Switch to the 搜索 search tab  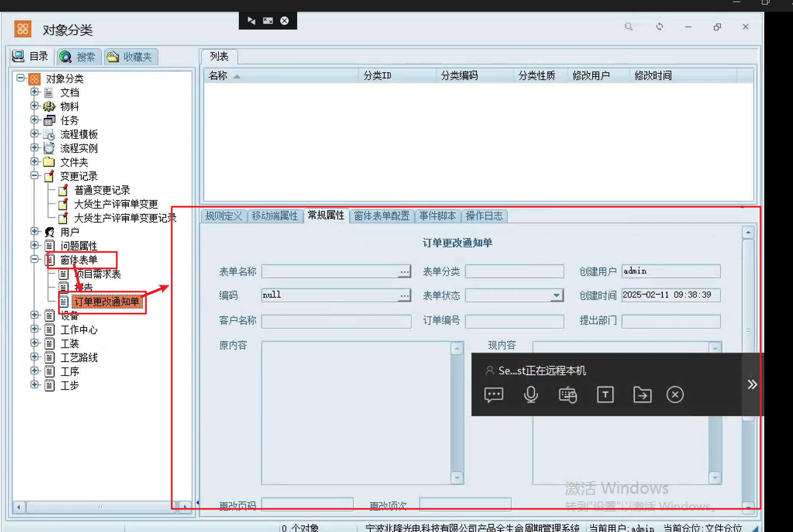[79, 57]
